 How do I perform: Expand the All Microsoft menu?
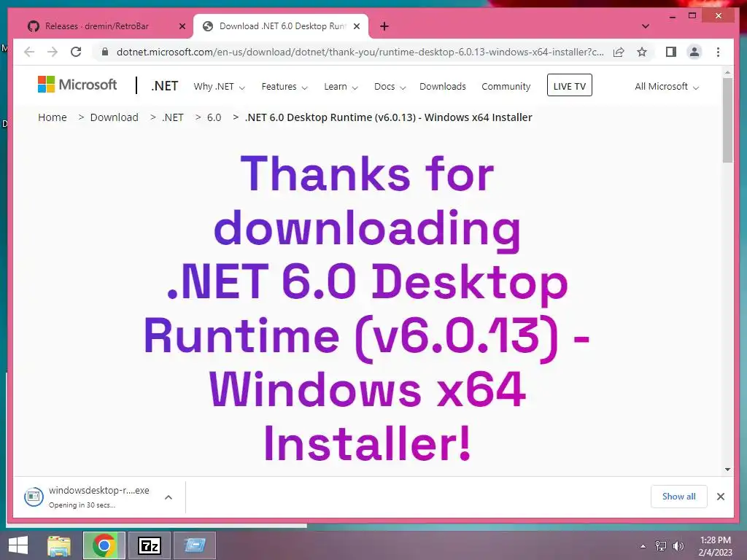pos(667,87)
